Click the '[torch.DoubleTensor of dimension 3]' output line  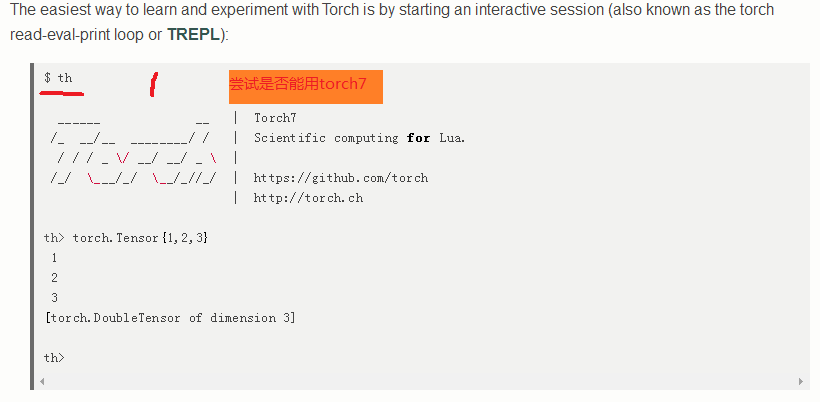170,318
